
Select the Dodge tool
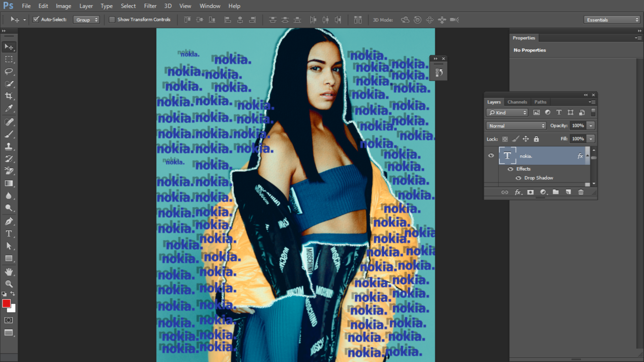[x=9, y=208]
